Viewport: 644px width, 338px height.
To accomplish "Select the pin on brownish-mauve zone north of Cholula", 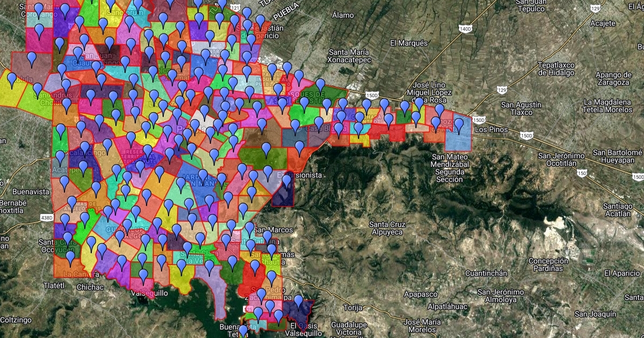I will click(32, 60).
